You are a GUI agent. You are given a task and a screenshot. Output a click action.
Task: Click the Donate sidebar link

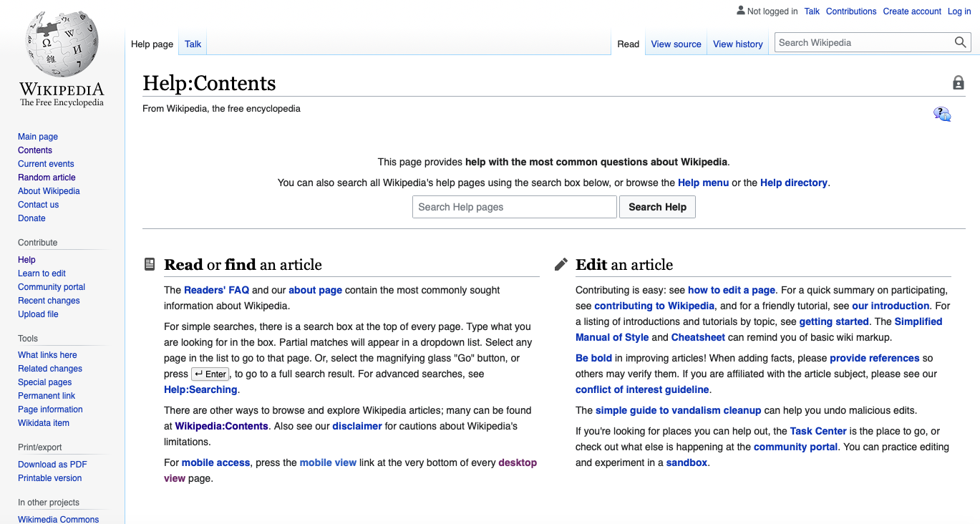(31, 218)
